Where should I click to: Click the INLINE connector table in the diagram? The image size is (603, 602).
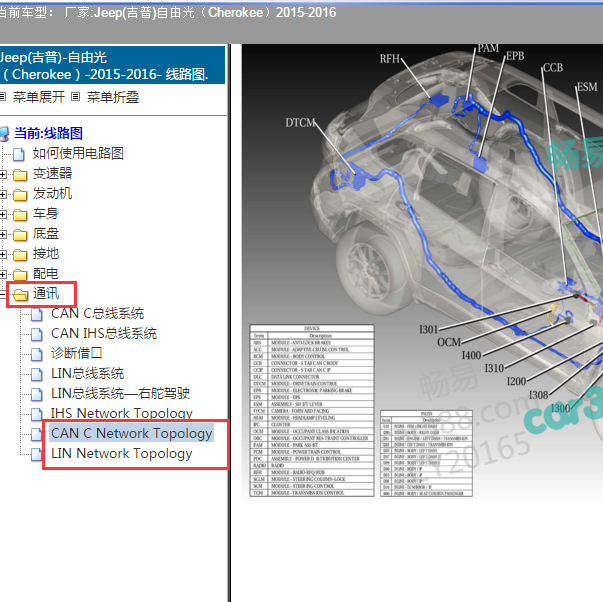pos(426,453)
